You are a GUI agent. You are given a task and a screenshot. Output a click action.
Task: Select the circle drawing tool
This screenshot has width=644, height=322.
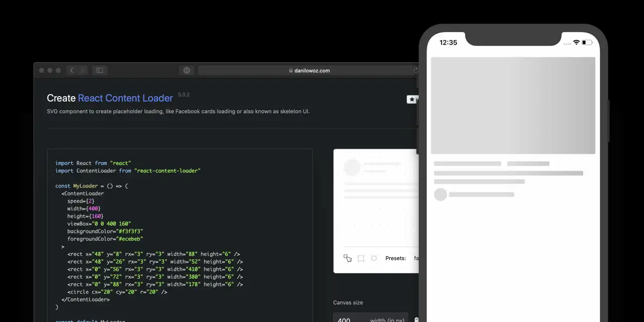pos(374,258)
